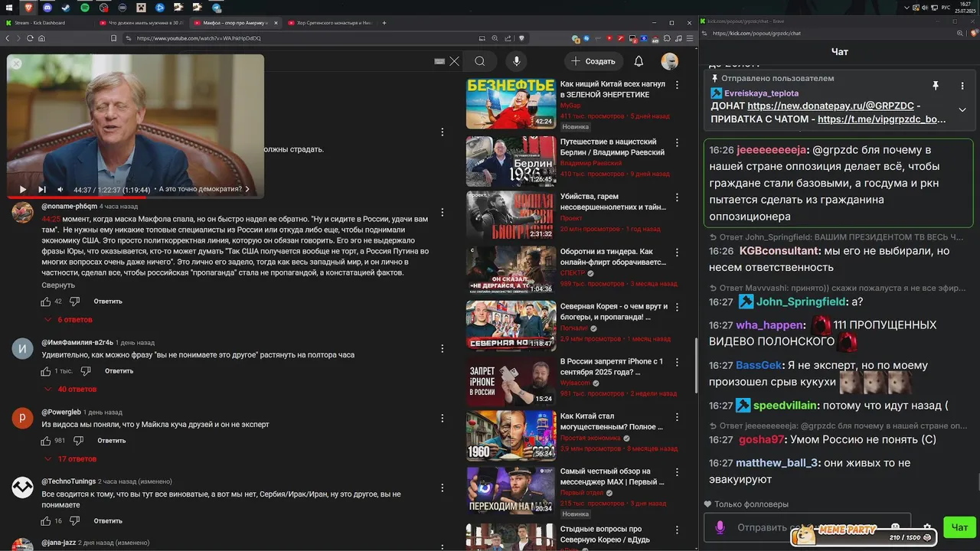The height and width of the screenshot is (551, 980).
Task: Send message with green 'Чат' button
Action: (959, 527)
